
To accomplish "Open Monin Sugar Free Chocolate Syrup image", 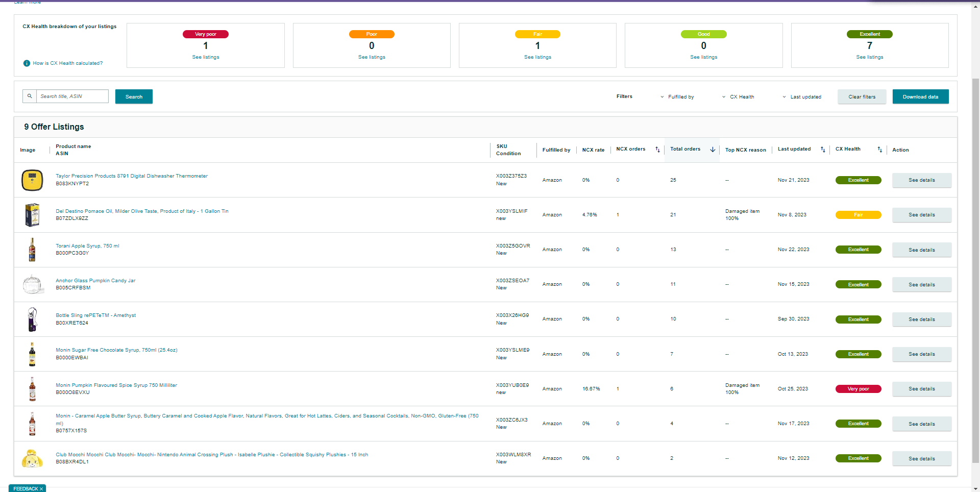I will click(x=32, y=354).
